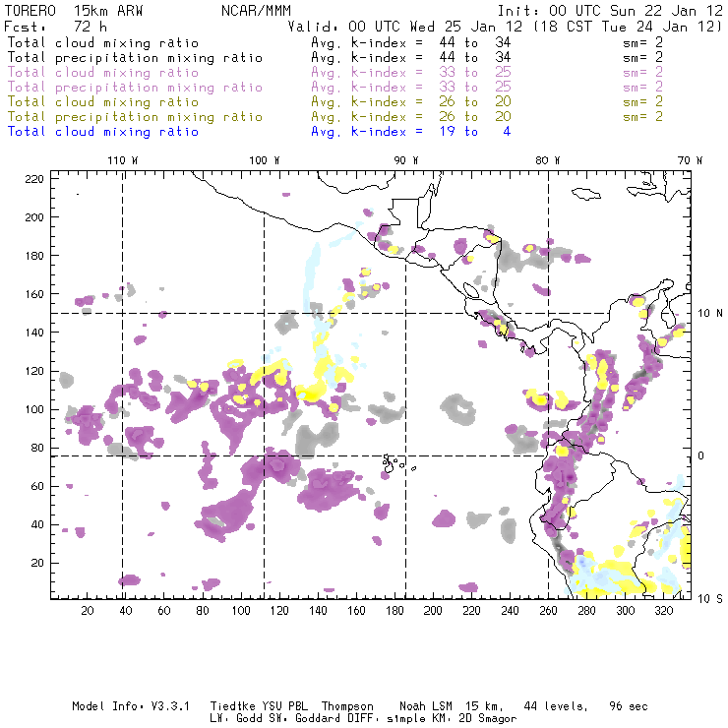Click the '(18 CST Tue 24 Jan 12)' local time text
This screenshot has width=728, height=728.
(x=628, y=26)
